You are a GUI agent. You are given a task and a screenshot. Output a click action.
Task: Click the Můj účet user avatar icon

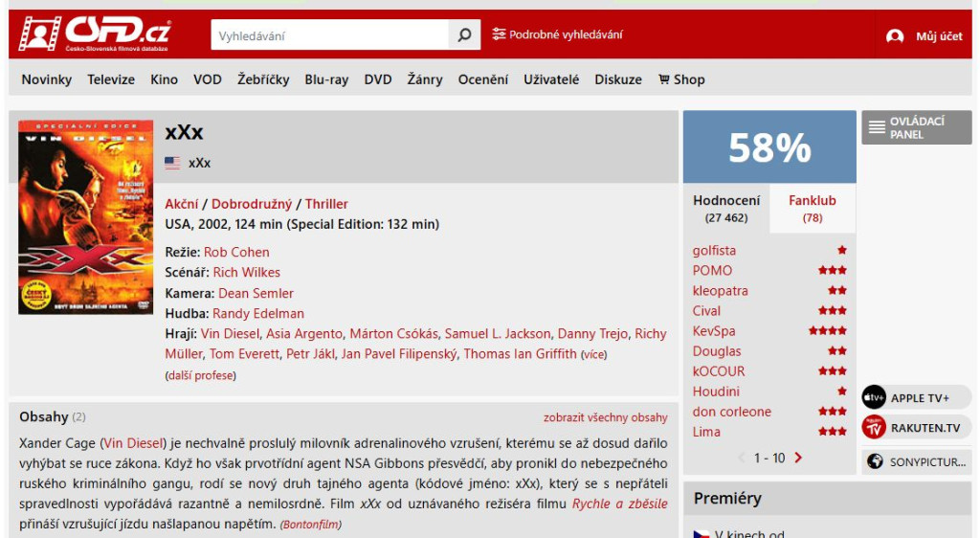pos(895,36)
